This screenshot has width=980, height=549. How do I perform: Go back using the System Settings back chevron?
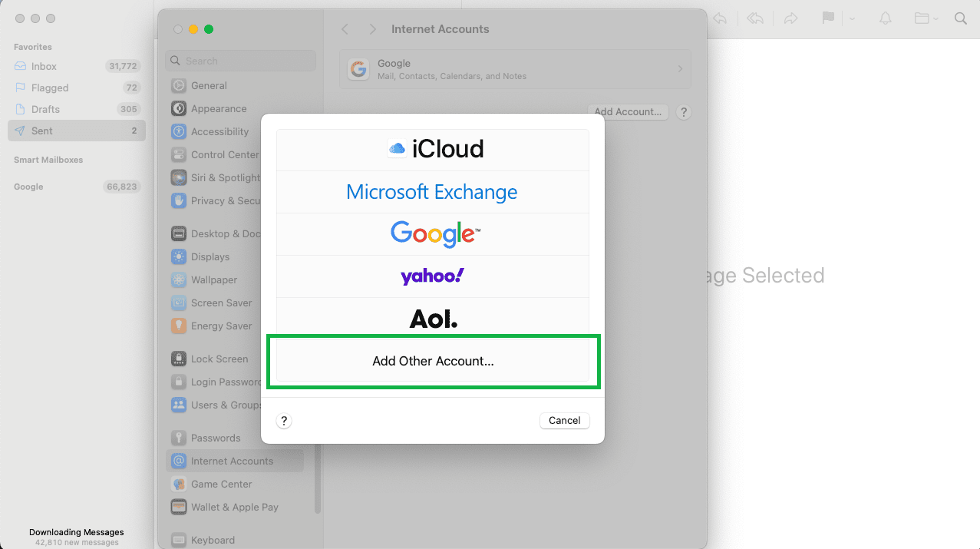345,29
